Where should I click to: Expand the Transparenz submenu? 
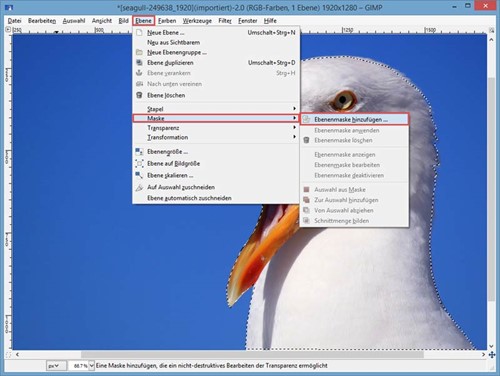pyautogui.click(x=216, y=128)
